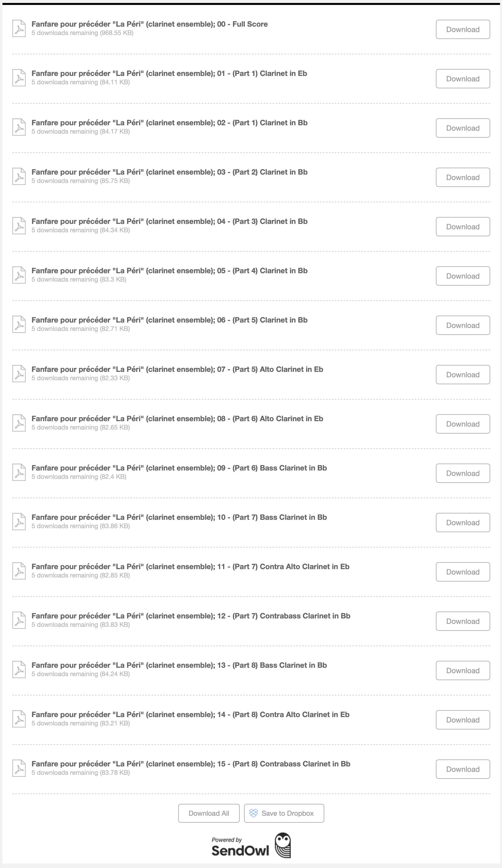Click PDF icon for 10 Bass Clarinet
The width and height of the screenshot is (502, 868).
pos(19,522)
